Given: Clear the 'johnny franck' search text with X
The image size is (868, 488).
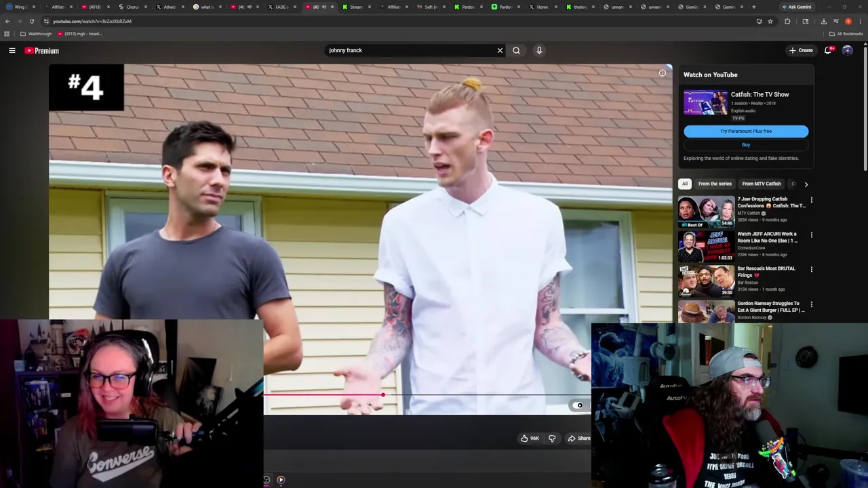Looking at the screenshot, I should point(500,50).
